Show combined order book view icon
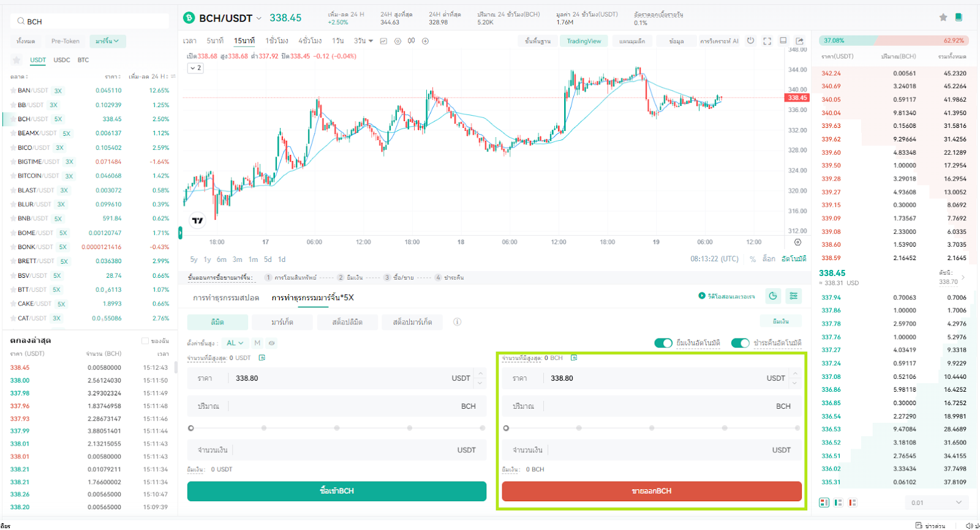The height and width of the screenshot is (530, 980). 824,502
